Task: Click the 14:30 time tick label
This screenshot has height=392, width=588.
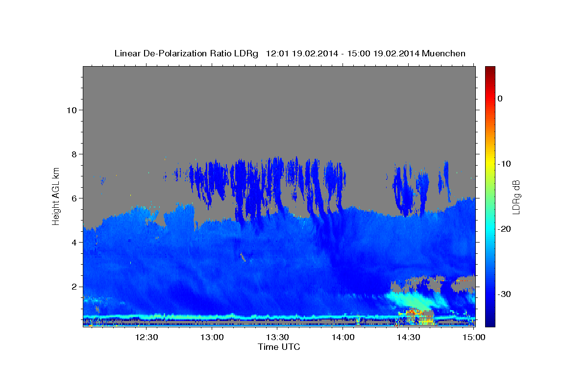Action: pyautogui.click(x=408, y=337)
